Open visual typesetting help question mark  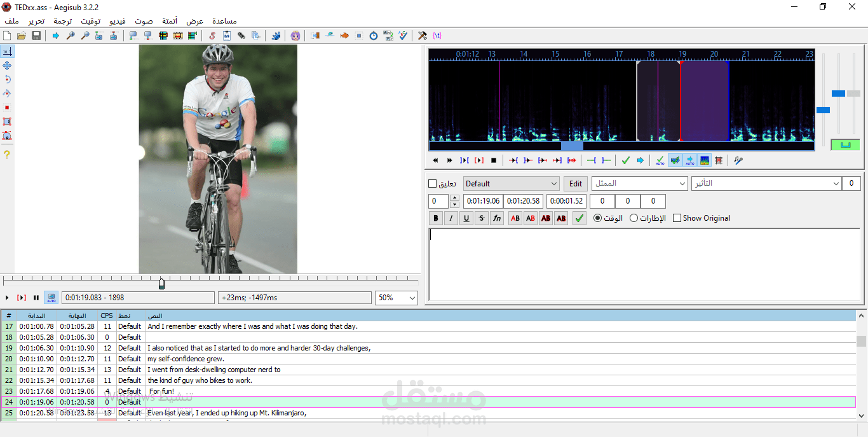click(7, 155)
